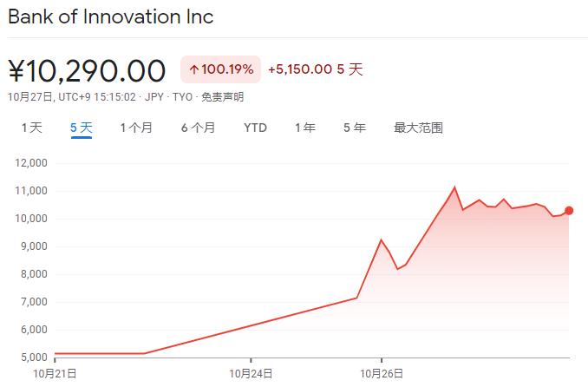Click the 10月24日 axis marker
Viewport: 588px width, 387px height.
click(251, 373)
